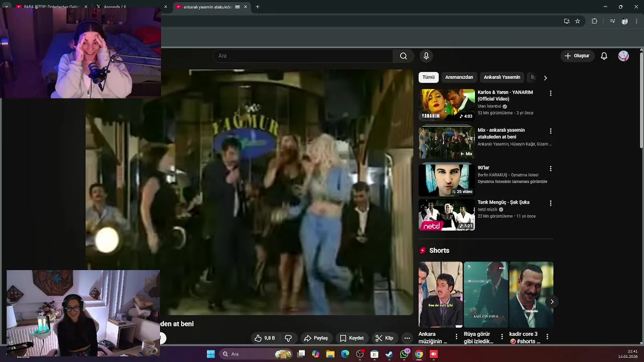This screenshot has width=644, height=362.
Task: Open Windows Start menu
Action: click(x=211, y=354)
